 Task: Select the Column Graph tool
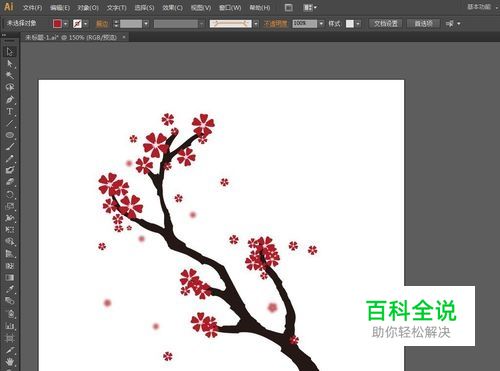click(x=10, y=326)
